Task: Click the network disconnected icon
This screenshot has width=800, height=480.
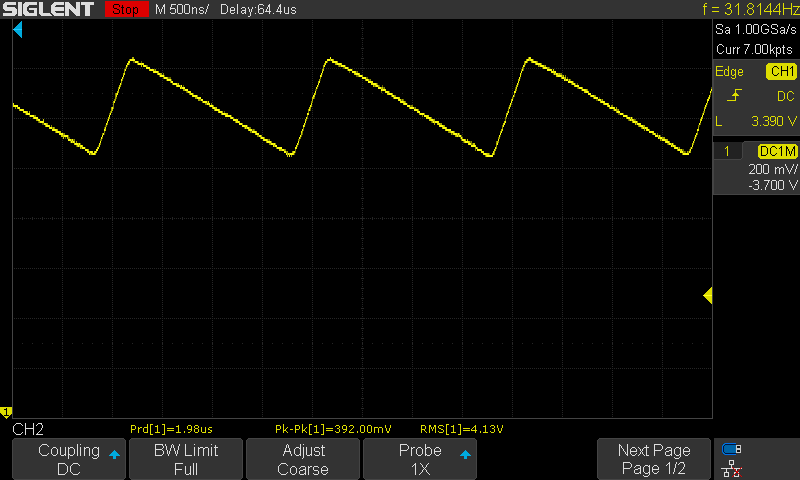Action: point(731,469)
